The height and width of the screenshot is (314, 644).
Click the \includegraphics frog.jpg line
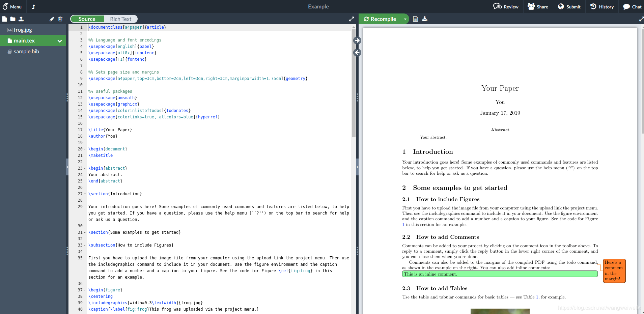[x=145, y=303]
